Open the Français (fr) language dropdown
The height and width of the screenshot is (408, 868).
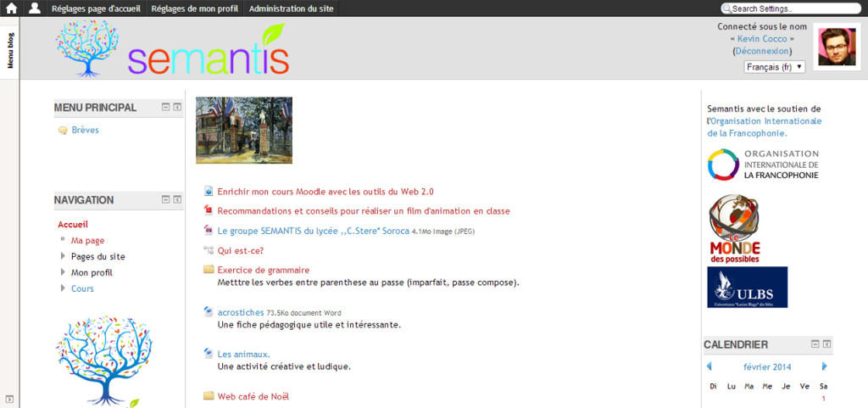(x=775, y=66)
